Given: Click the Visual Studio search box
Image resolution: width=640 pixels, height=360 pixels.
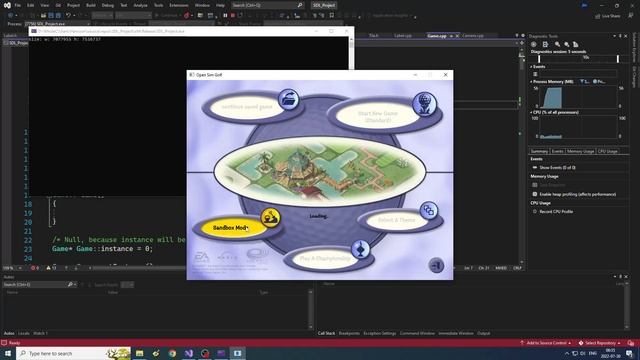Looking at the screenshot, I should click(267, 5).
